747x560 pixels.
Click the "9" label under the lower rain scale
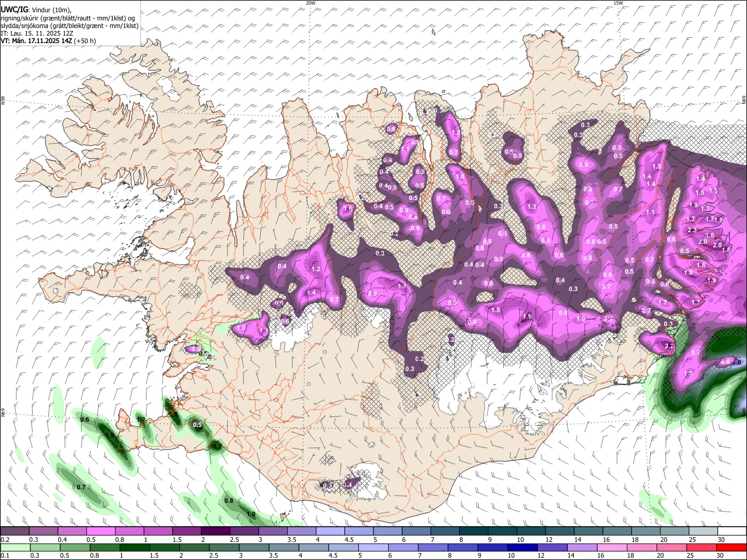click(x=480, y=555)
